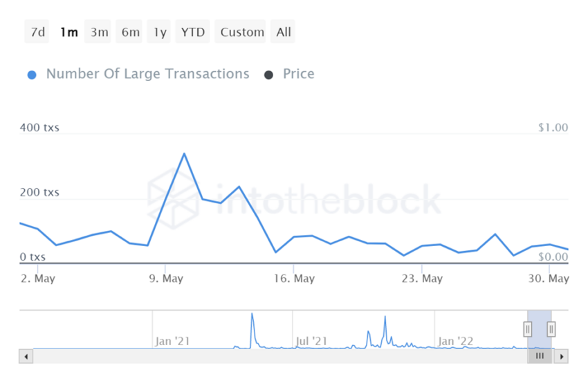Image resolution: width=588 pixels, height=392 pixels.
Task: Toggle the Price series visibility
Action: pos(298,74)
